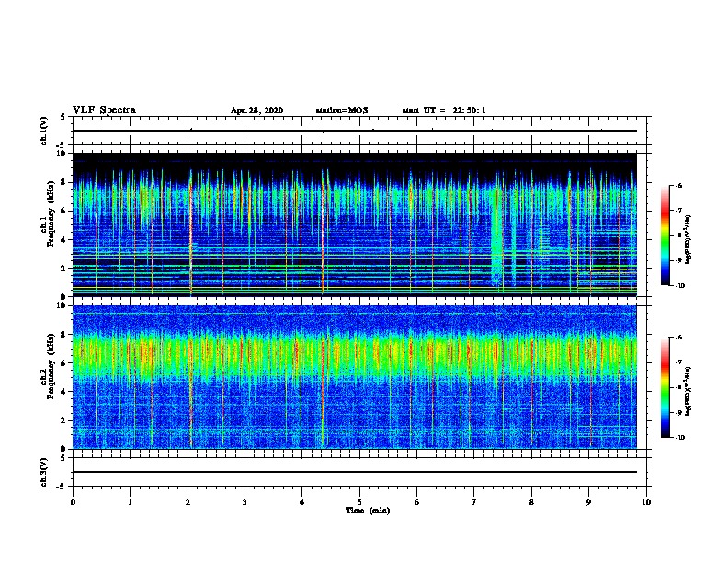Screen dimensions: 728x563
Task: Click the "8" frequency tick on ch.2 axis
Action: (63, 335)
